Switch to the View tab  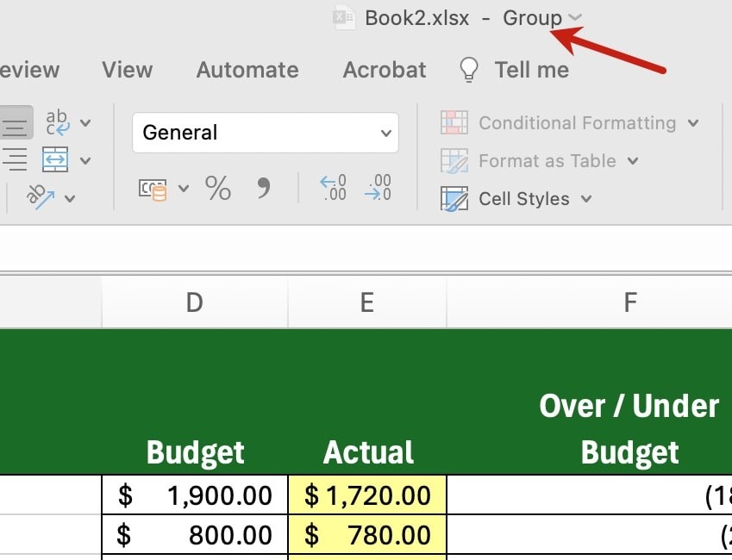(128, 70)
